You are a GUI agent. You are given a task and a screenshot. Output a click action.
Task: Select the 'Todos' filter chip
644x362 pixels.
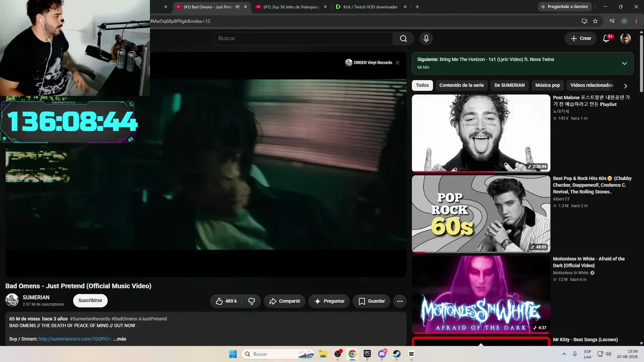coord(423,85)
